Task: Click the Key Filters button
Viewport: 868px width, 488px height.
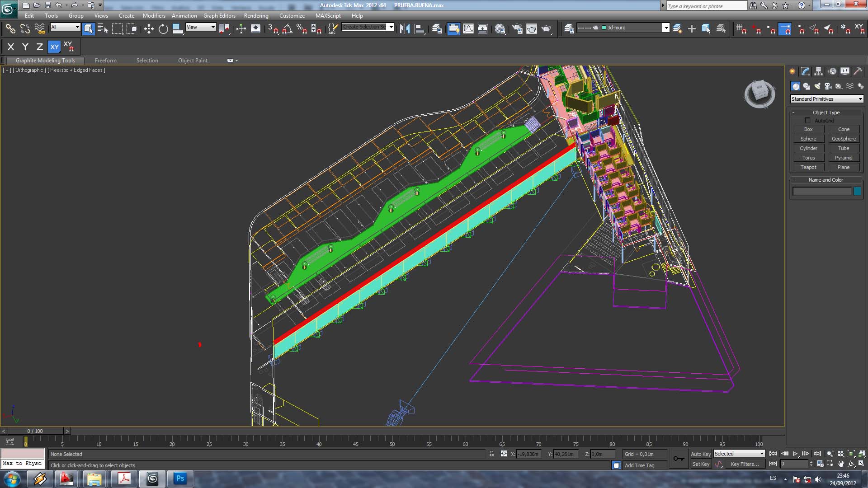Action: (x=745, y=464)
